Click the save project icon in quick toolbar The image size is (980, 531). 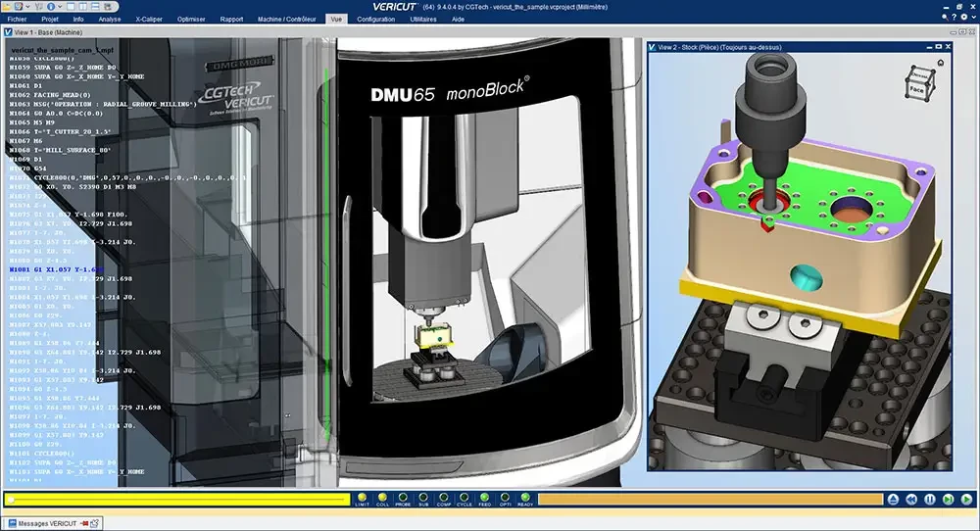tap(19, 6)
